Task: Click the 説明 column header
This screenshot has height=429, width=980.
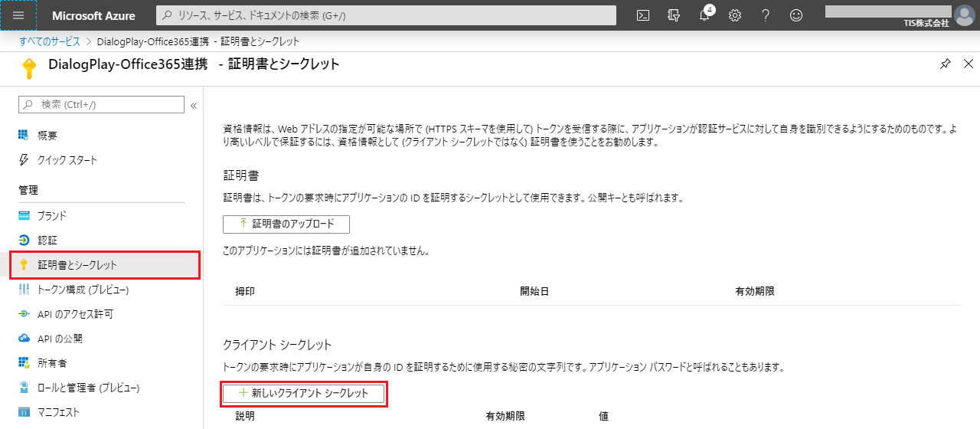Action: click(x=245, y=416)
